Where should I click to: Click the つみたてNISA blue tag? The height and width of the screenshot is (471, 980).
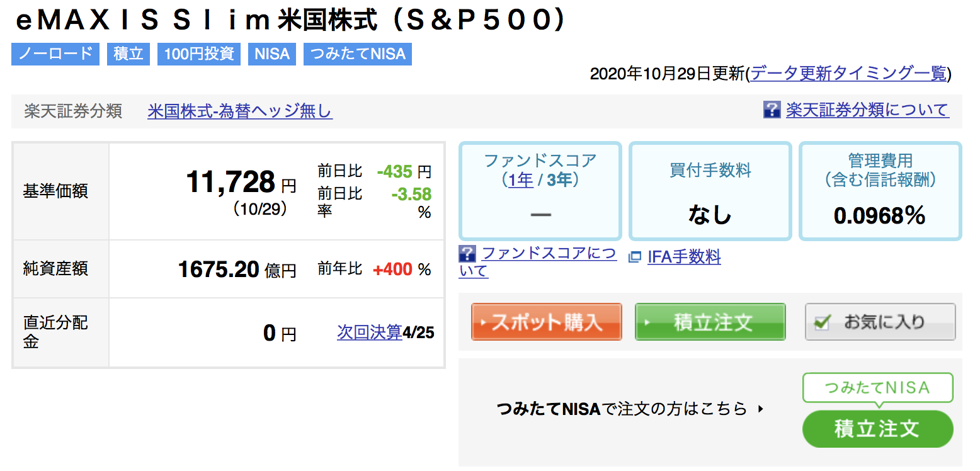tap(358, 54)
